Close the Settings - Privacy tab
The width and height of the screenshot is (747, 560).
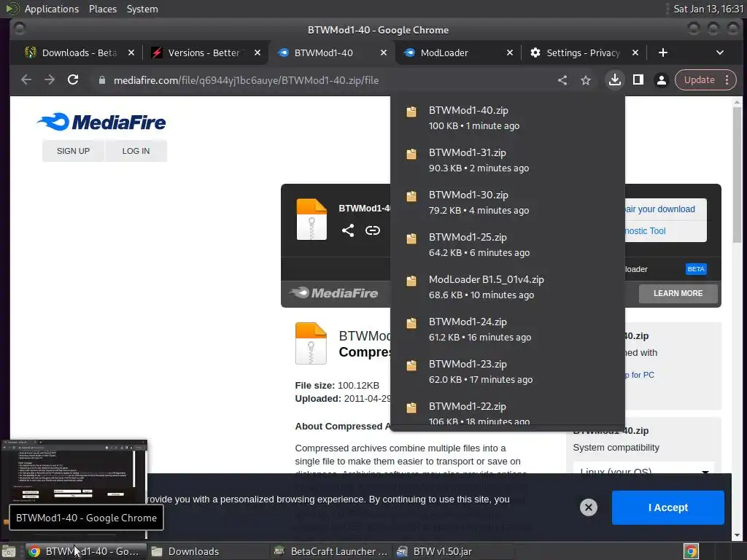635,52
